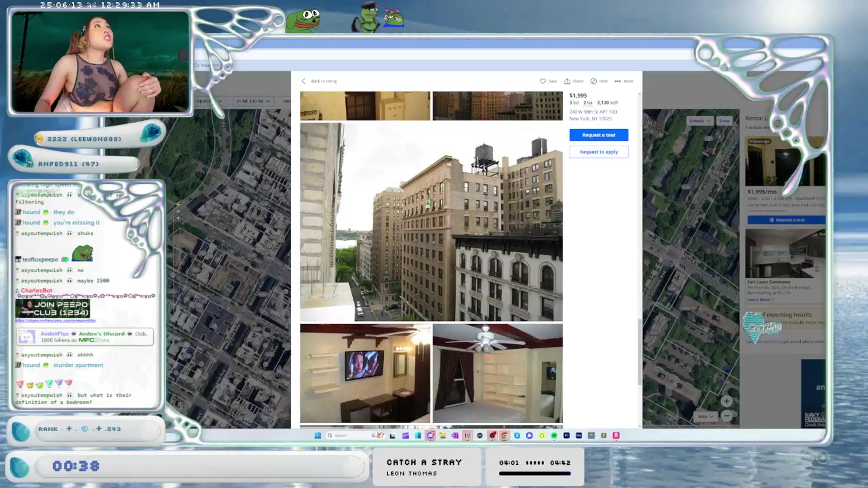Zoom in on the map
This screenshot has width=868, height=488.
point(726,401)
